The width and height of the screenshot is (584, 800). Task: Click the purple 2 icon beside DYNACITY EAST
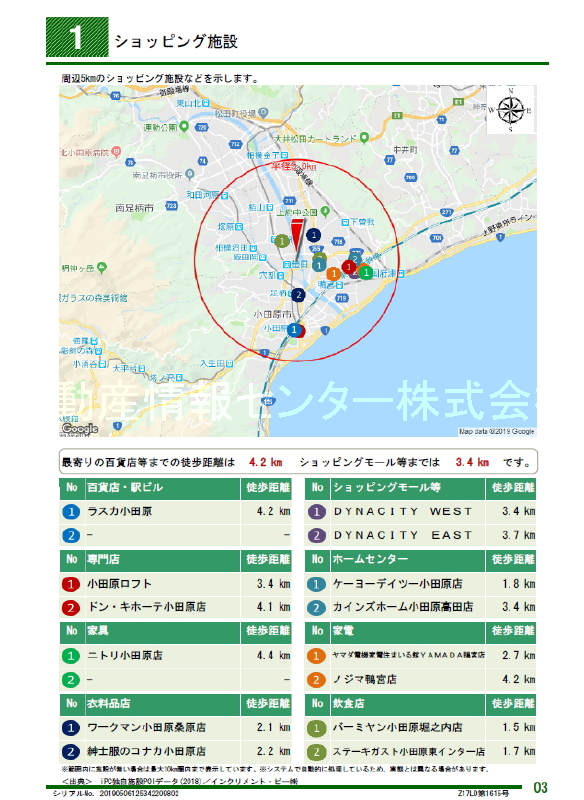tap(316, 536)
